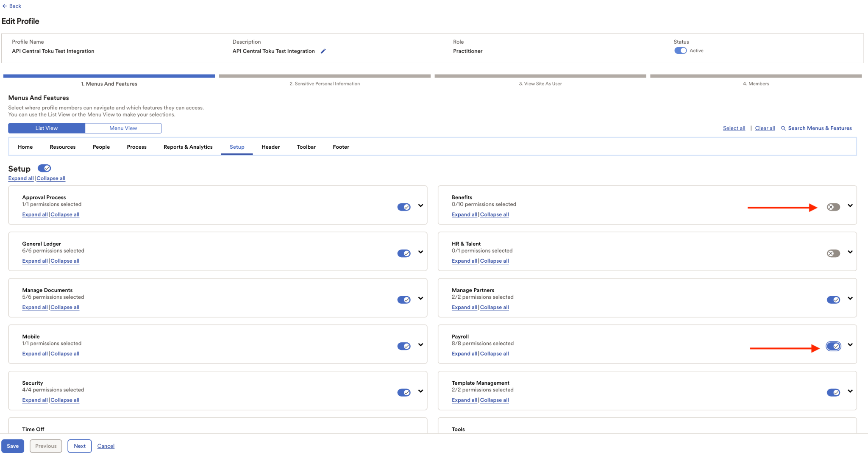The height and width of the screenshot is (458, 868).
Task: Click the pencil icon to edit the Description
Action: [323, 51]
